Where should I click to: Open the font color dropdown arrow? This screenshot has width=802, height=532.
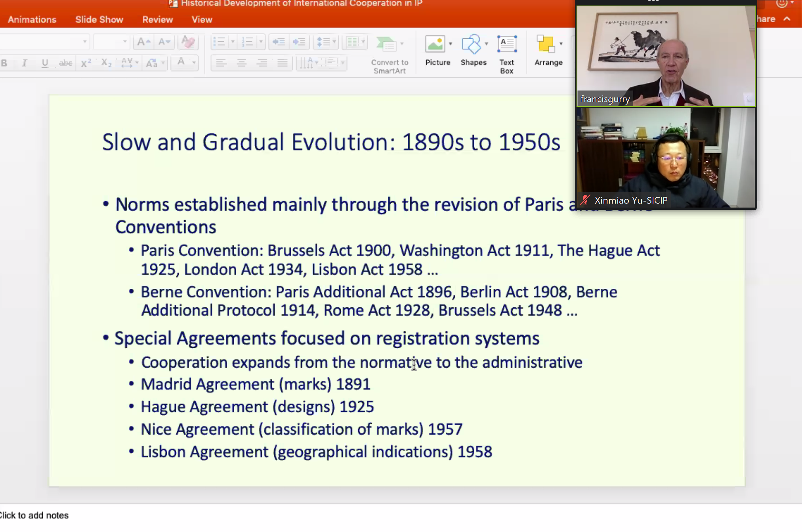(x=194, y=63)
